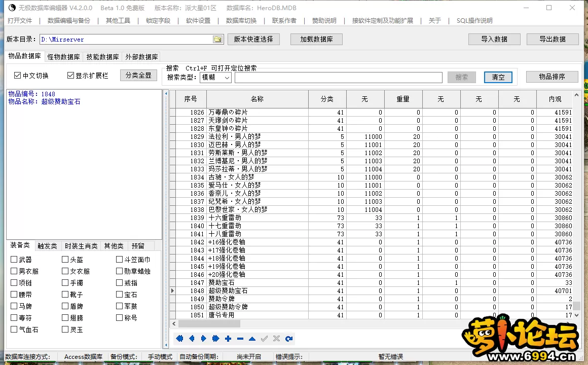Check the 头盔 category box
Viewport: 588px width, 365px height.
click(65, 259)
